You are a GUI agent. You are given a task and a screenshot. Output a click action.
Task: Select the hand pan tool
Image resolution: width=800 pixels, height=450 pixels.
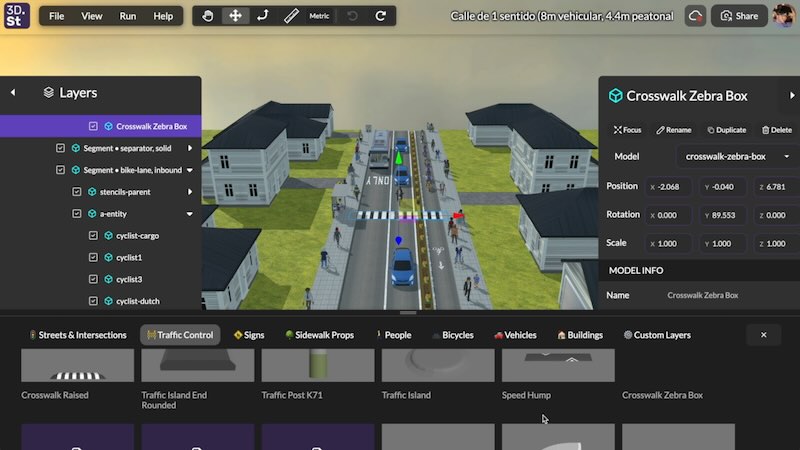pos(208,16)
